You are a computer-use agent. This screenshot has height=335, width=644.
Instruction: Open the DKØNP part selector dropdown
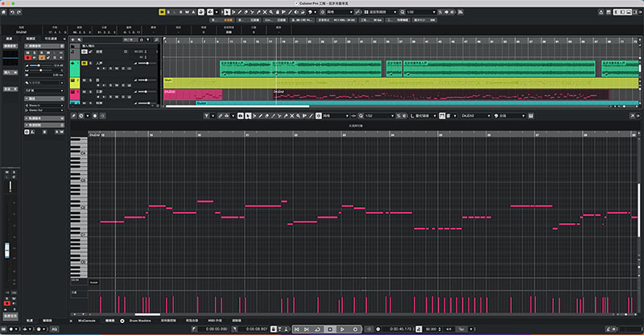pos(476,116)
